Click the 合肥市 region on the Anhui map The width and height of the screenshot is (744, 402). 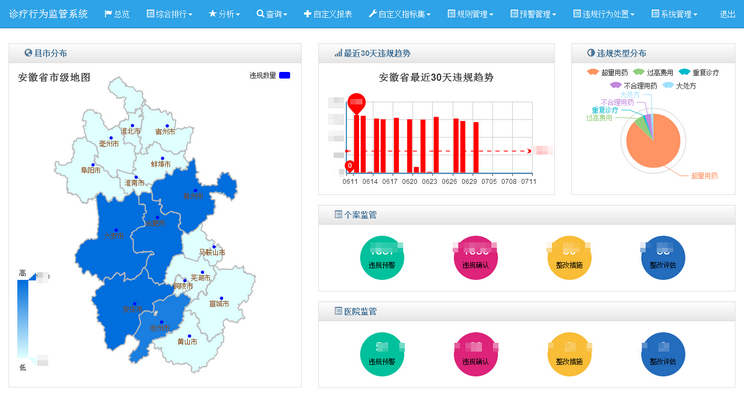154,224
